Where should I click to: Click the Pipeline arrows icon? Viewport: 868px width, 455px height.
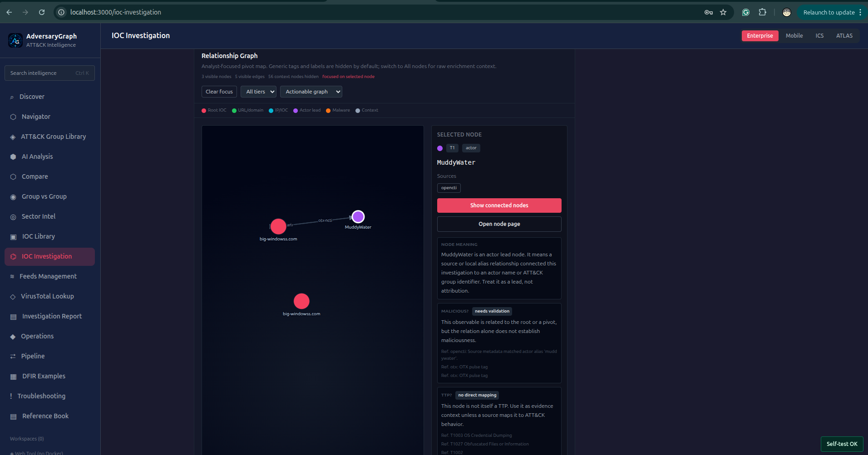13,357
